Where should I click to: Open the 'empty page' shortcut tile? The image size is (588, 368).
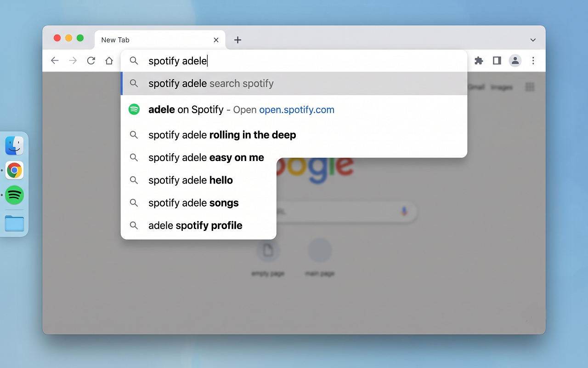[x=268, y=258]
